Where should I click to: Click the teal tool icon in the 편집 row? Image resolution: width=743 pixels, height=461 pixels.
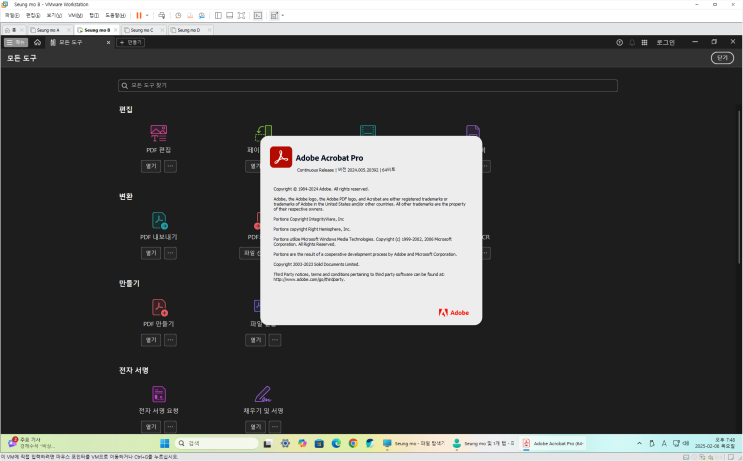coord(368,130)
